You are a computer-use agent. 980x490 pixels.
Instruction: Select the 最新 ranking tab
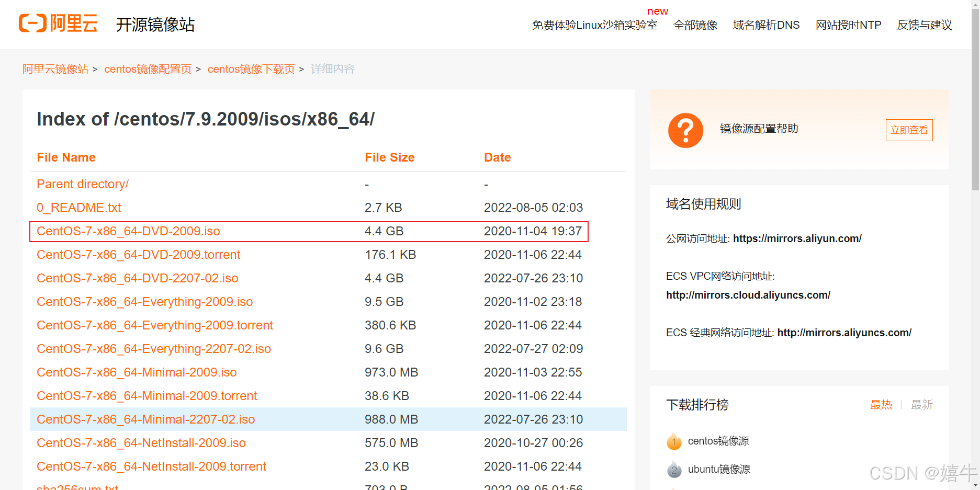point(921,405)
